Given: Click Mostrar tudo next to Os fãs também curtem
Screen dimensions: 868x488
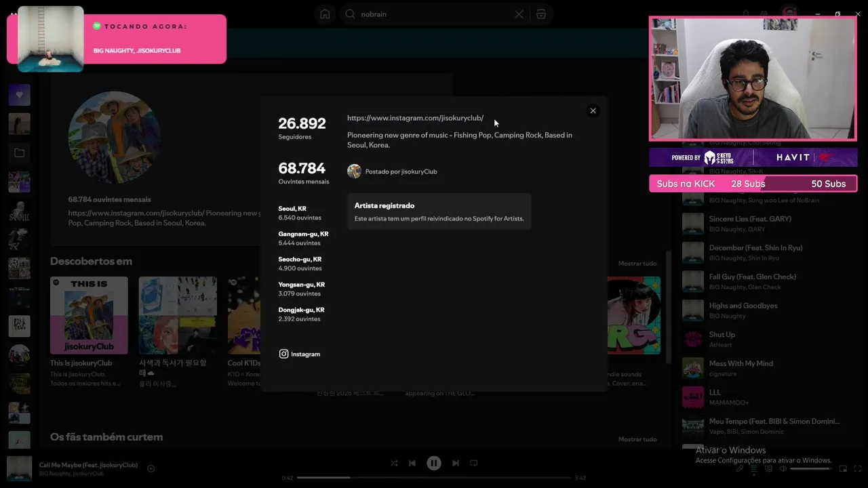Looking at the screenshot, I should tap(637, 439).
